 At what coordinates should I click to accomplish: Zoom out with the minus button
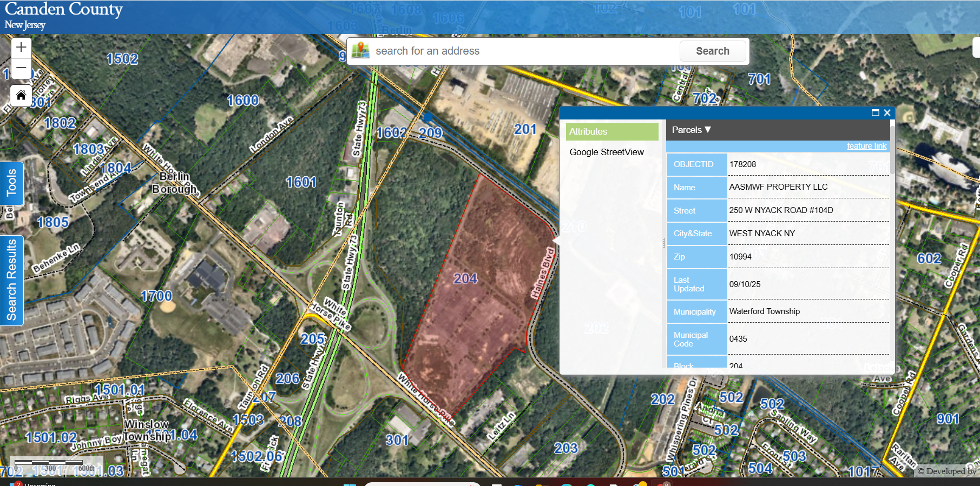[x=21, y=69]
